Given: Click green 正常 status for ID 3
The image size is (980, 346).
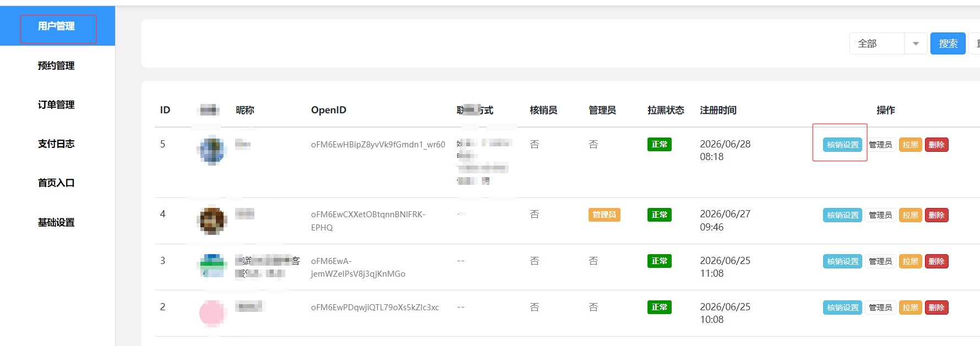Looking at the screenshot, I should [x=659, y=261].
